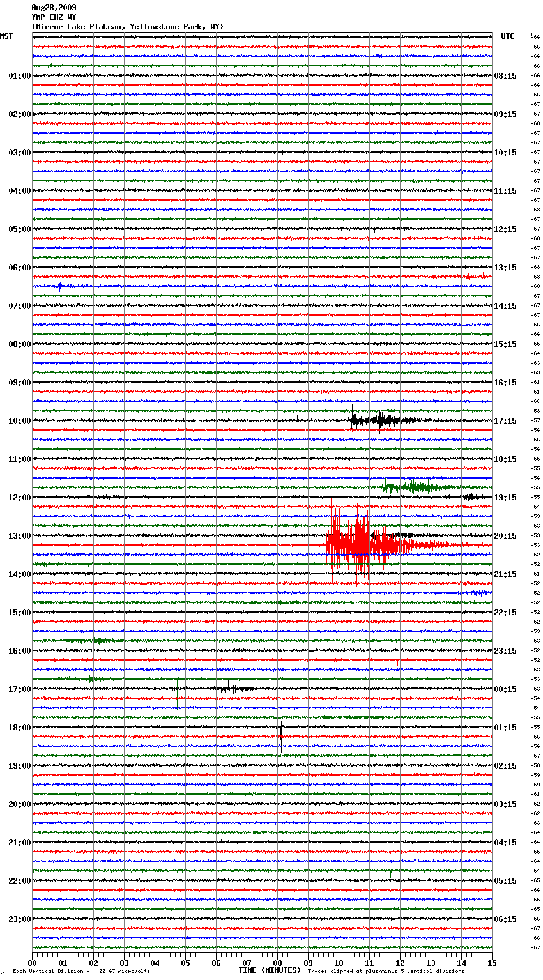Click the 18:15 UTC time label

click(505, 459)
